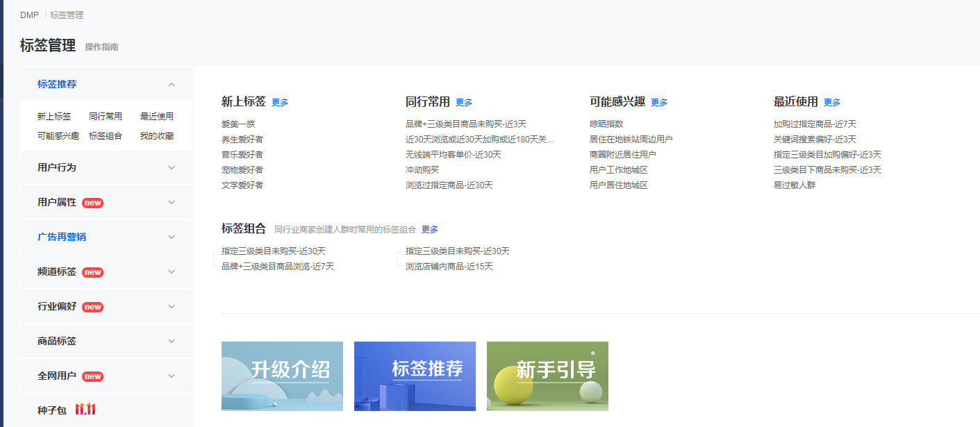This screenshot has width=980, height=427.
Task: Click the 11.11 icon beside 种子包
Action: 85,410
